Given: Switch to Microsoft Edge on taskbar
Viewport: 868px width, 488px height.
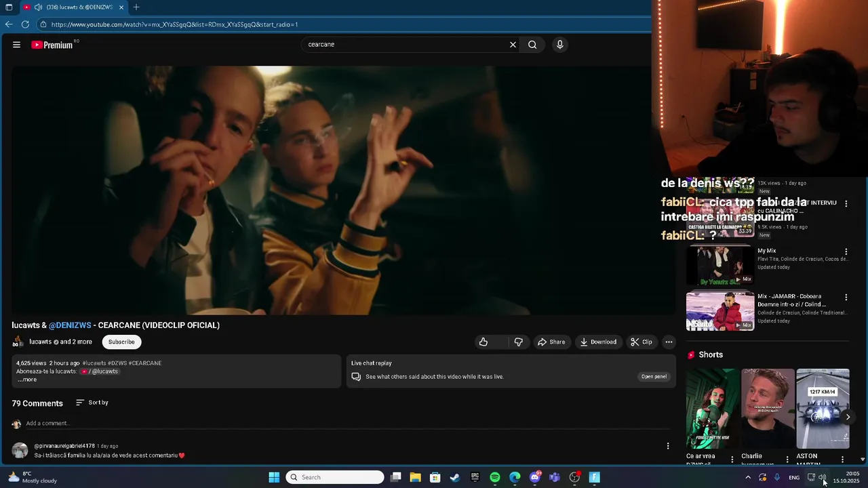Looking at the screenshot, I should tap(515, 477).
